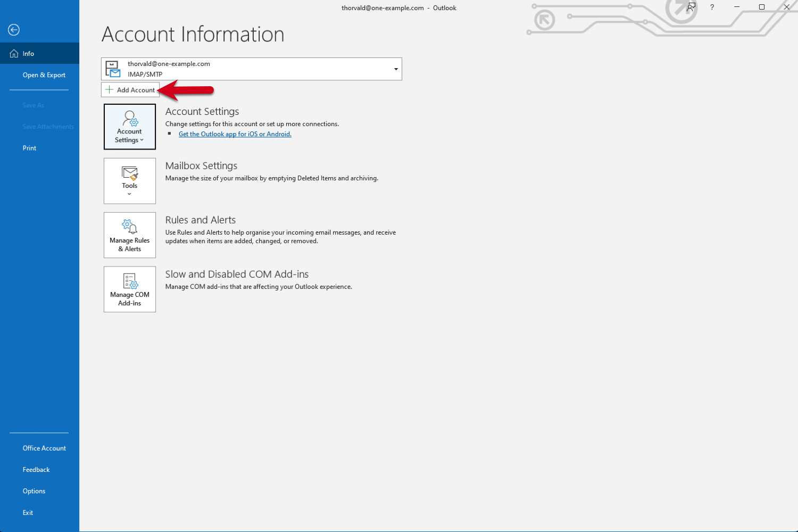Viewport: 798px width, 532px height.
Task: Click the feedback person icon in title bar
Action: click(690, 7)
